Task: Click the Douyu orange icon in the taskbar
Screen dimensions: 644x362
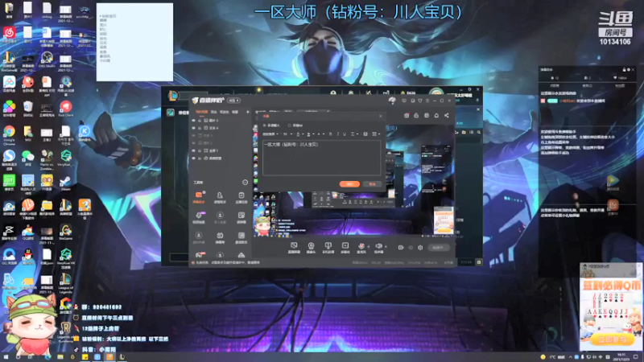Action: point(109,357)
